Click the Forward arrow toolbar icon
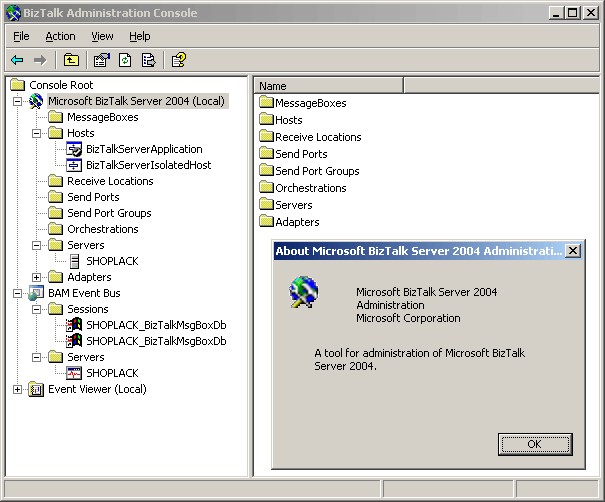605x502 pixels. pyautogui.click(x=40, y=60)
